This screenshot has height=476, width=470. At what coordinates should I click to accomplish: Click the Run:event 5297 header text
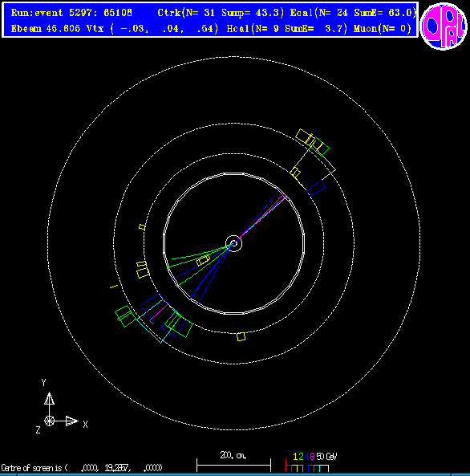coord(71,13)
